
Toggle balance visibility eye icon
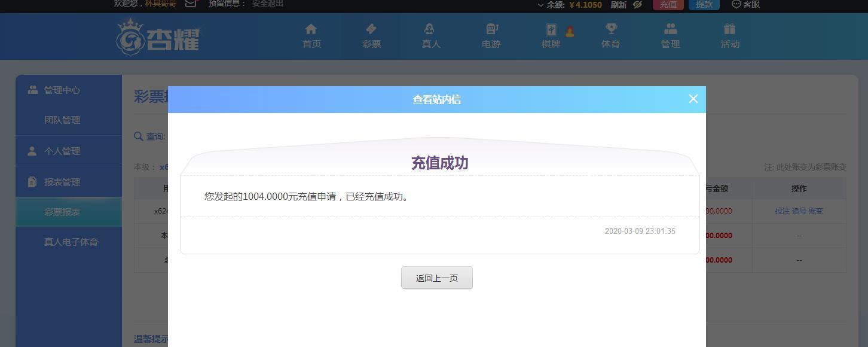(637, 4)
